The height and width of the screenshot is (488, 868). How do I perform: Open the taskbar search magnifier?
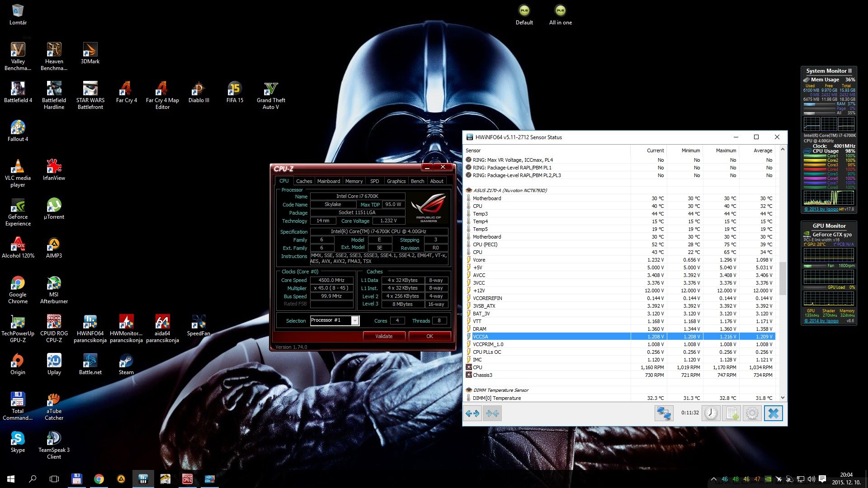pyautogui.click(x=33, y=479)
